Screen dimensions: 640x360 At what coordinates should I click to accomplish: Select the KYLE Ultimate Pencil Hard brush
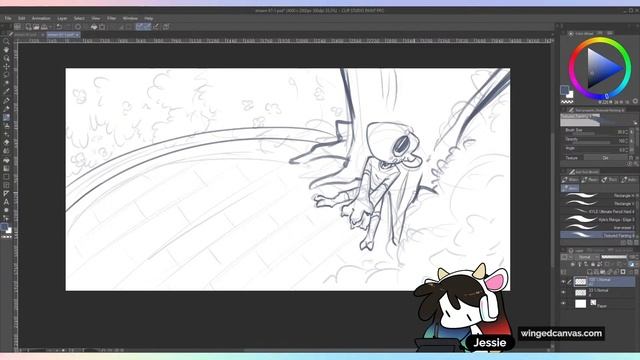[x=598, y=211]
